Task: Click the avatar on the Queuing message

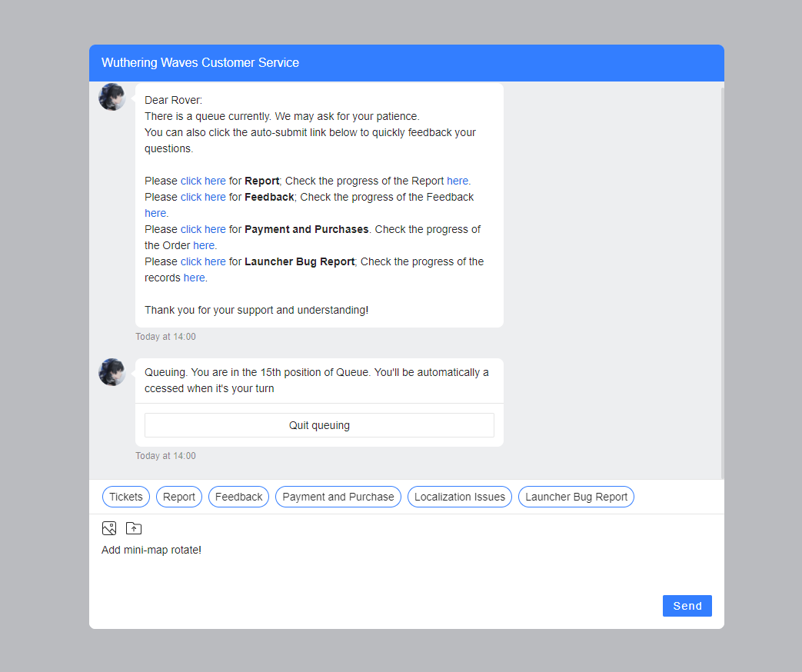Action: 112,372
